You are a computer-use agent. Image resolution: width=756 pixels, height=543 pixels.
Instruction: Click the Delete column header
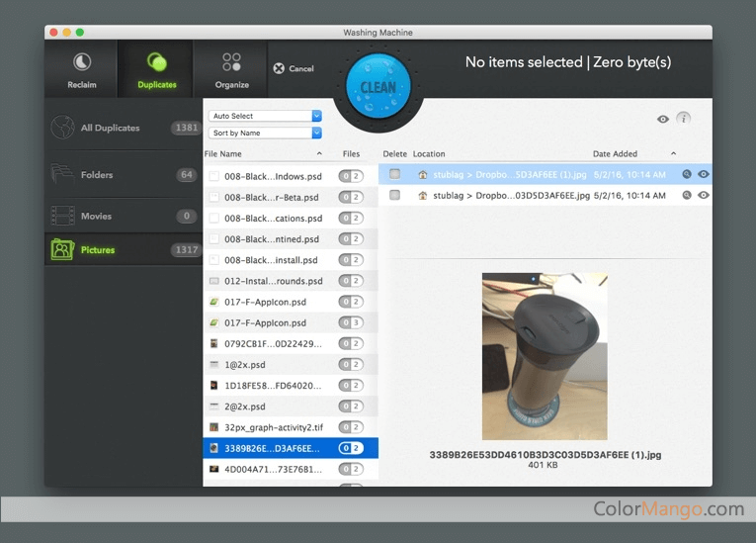click(x=394, y=154)
